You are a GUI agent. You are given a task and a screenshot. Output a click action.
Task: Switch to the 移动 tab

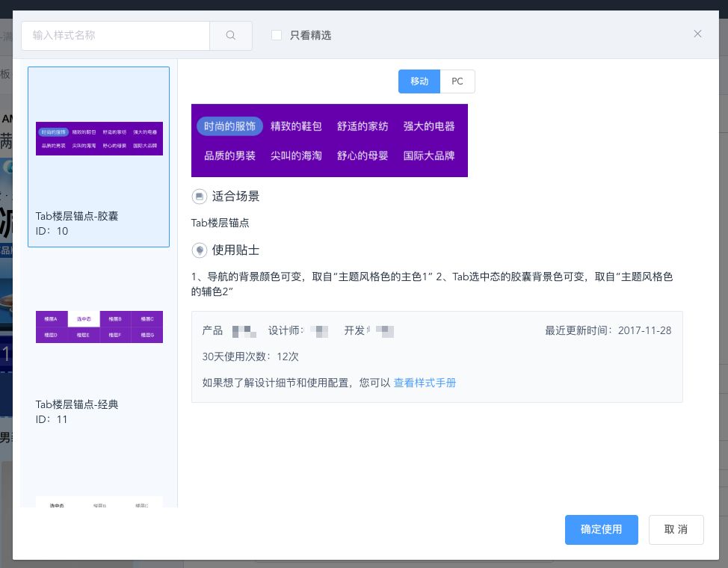[x=419, y=81]
